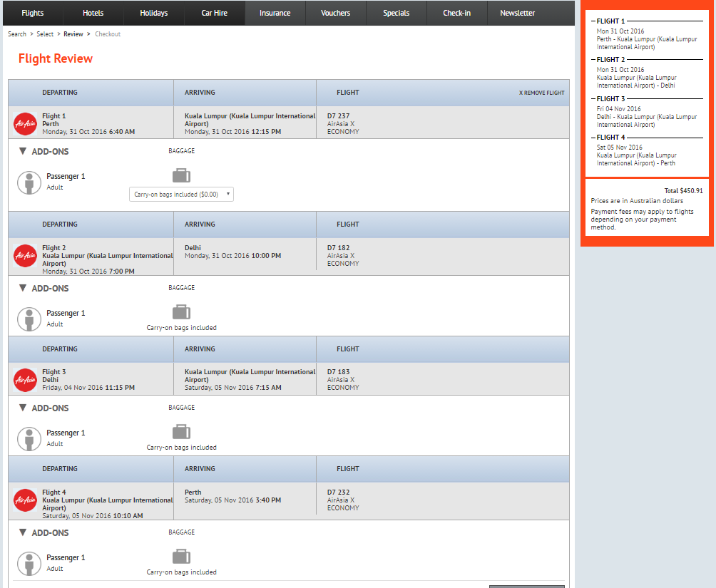
Task: Click the Checkout breadcrumb step
Action: click(x=108, y=33)
